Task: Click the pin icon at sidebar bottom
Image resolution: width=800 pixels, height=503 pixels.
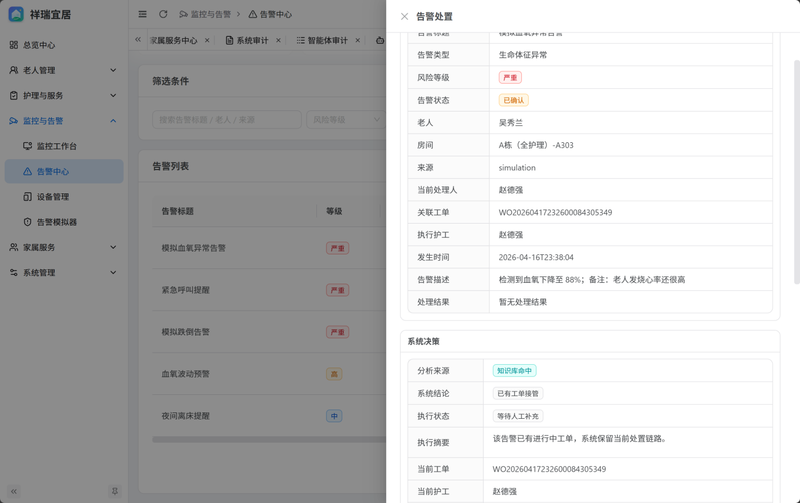Action: 115,491
